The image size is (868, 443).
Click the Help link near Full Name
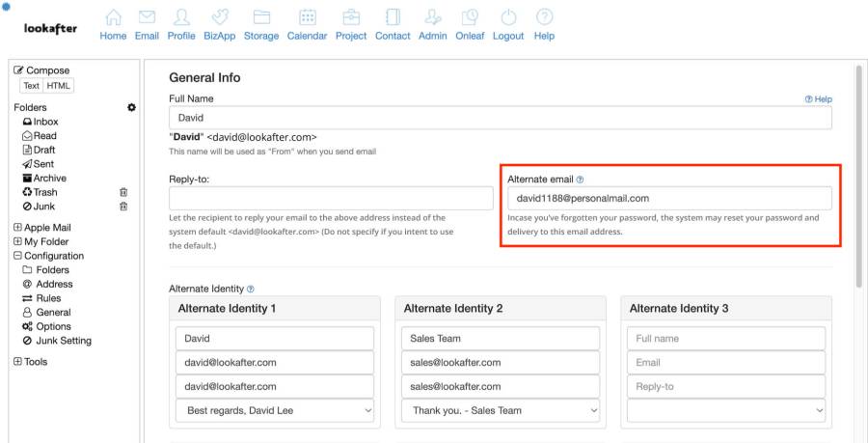(818, 99)
